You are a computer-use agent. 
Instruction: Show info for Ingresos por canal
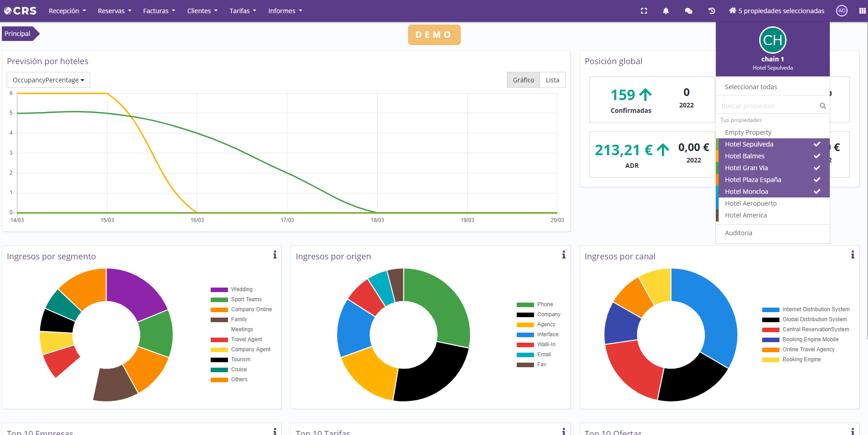[853, 255]
